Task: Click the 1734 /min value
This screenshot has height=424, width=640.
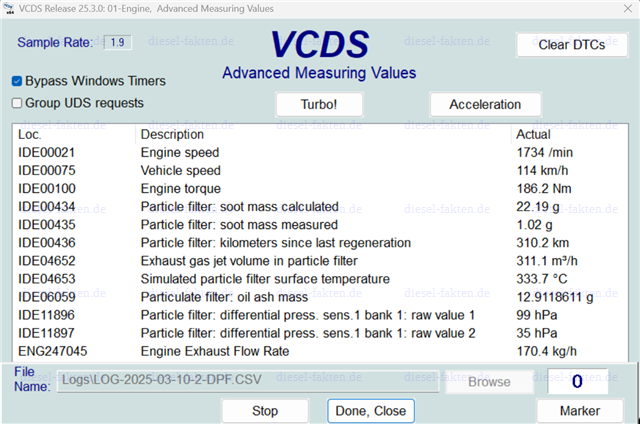Action: 544,153
